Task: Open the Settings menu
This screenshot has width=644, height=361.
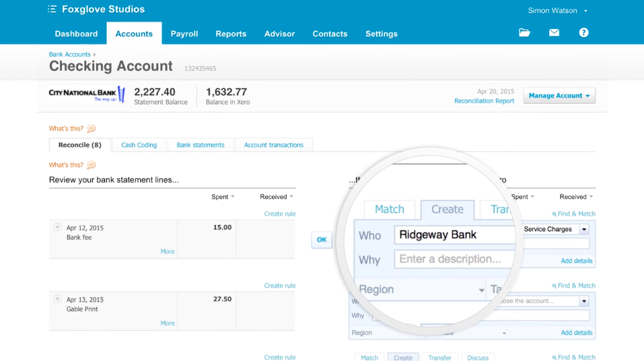Action: click(x=382, y=34)
